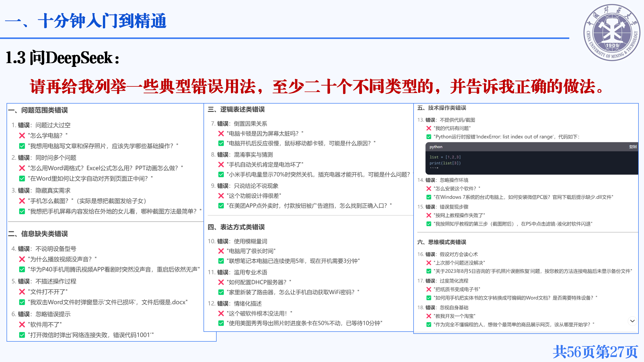The width and height of the screenshot is (644, 362).
Task: Click the code line 'print(list[3])'
Action: 445,163
